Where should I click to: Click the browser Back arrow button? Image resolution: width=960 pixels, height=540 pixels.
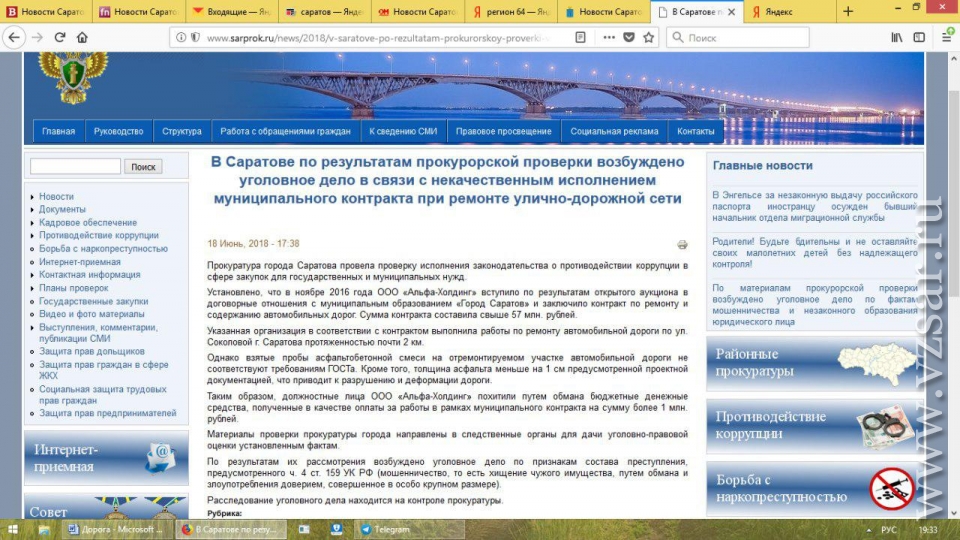14,37
